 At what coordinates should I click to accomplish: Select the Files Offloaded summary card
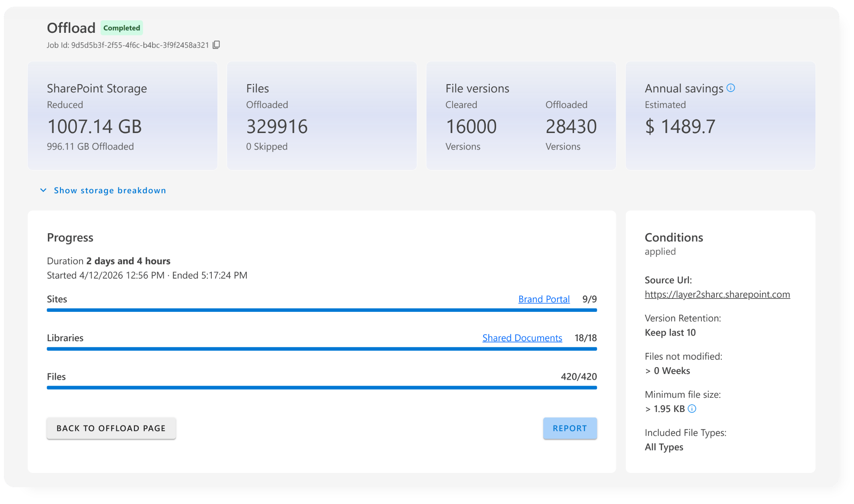[322, 116]
